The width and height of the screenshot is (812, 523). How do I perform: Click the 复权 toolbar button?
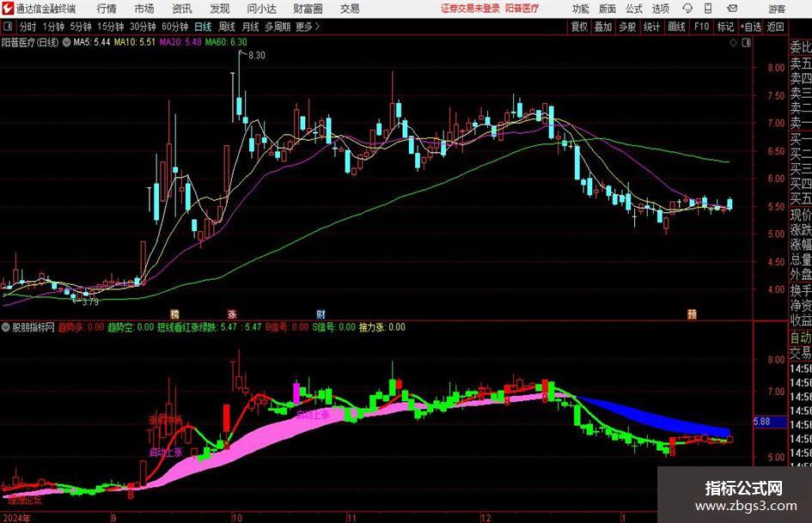(579, 27)
